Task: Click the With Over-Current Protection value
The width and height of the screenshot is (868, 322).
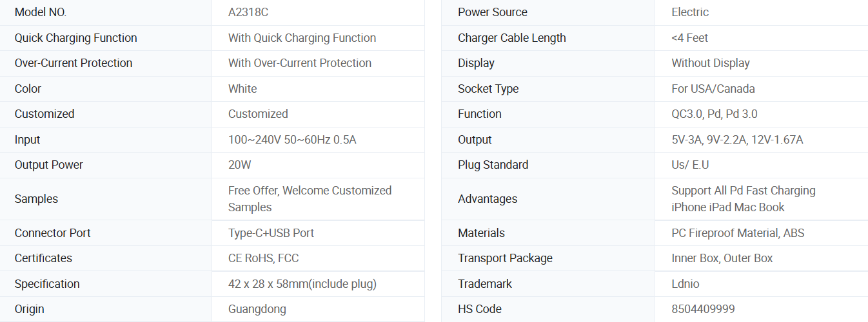Action: point(300,63)
